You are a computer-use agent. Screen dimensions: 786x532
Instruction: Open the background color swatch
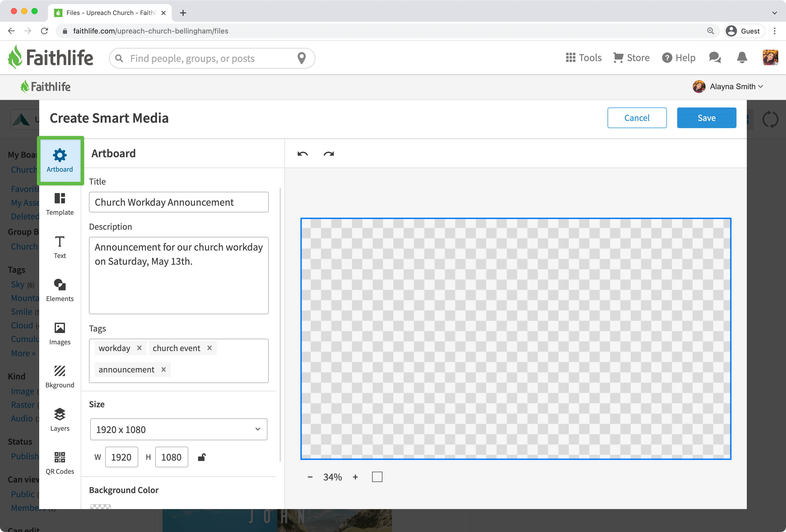[x=101, y=506]
